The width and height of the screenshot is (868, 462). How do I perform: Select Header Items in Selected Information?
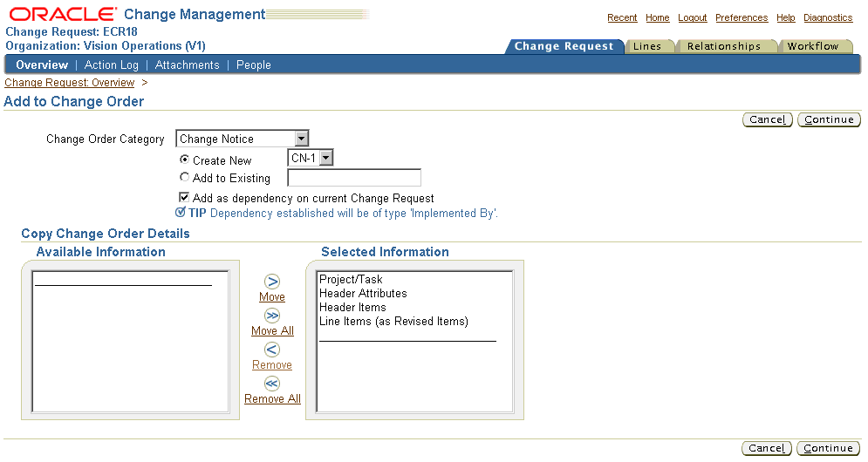[352, 307]
